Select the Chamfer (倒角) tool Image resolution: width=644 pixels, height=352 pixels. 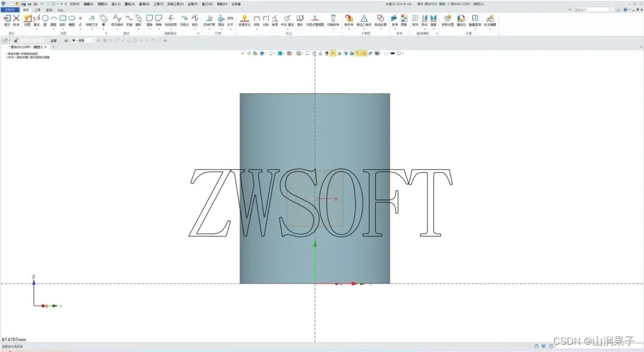point(159,20)
